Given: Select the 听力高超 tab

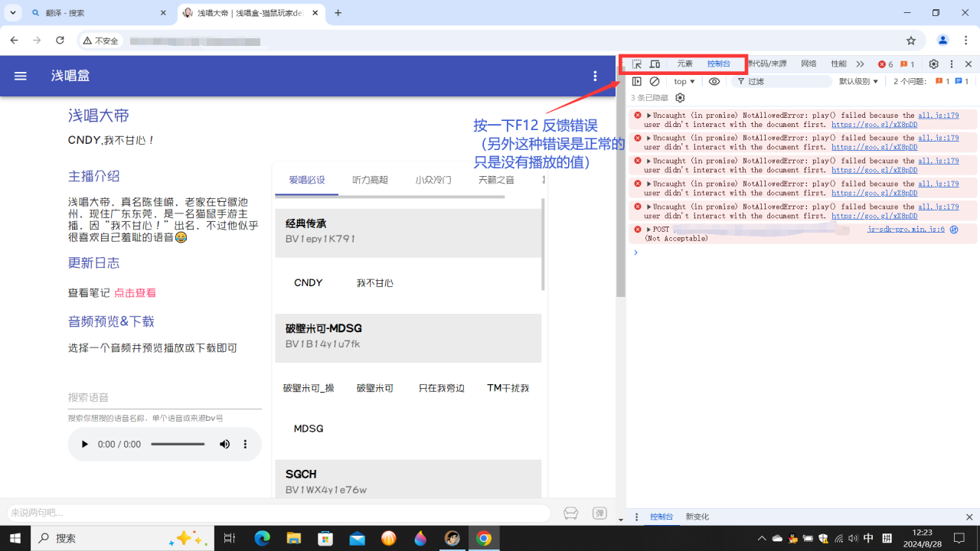Looking at the screenshot, I should point(370,180).
